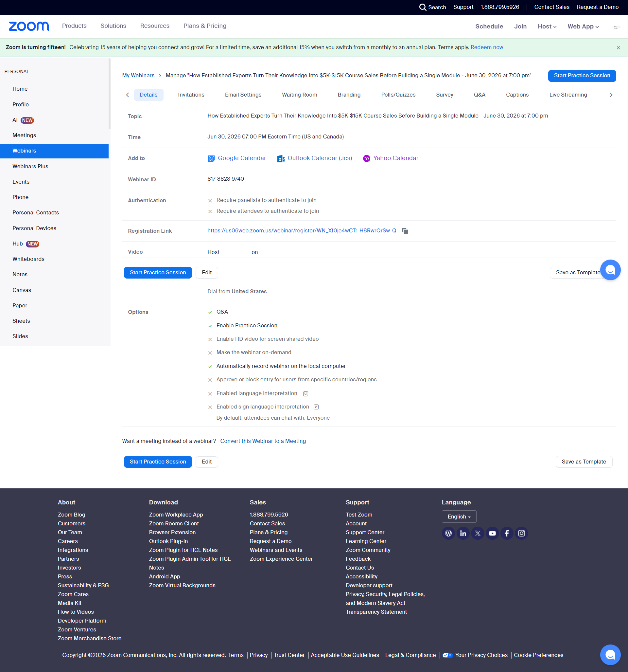Click the Yahoo Calendar icon
Image resolution: width=628 pixels, height=672 pixels.
pyautogui.click(x=367, y=158)
